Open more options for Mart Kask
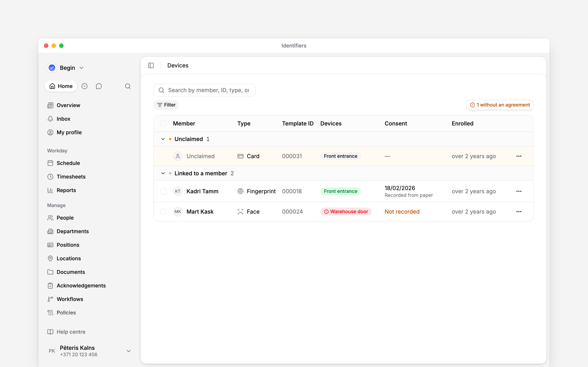Viewport: 588px width, 367px height. pos(519,212)
